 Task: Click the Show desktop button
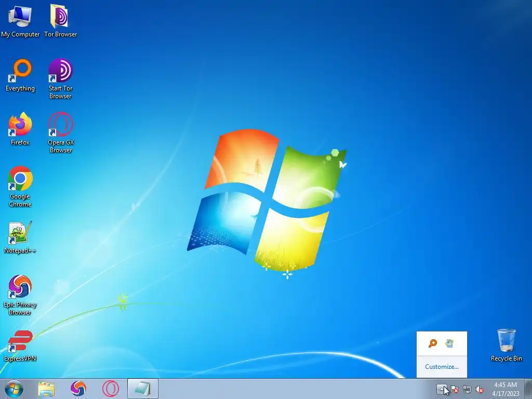tap(528, 389)
